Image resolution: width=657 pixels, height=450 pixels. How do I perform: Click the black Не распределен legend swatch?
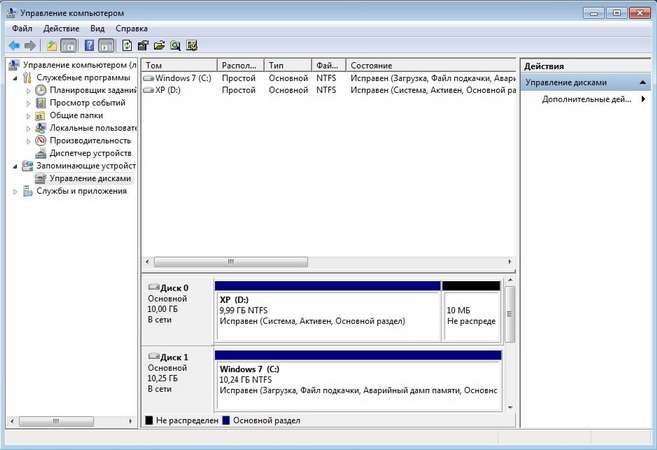[149, 420]
